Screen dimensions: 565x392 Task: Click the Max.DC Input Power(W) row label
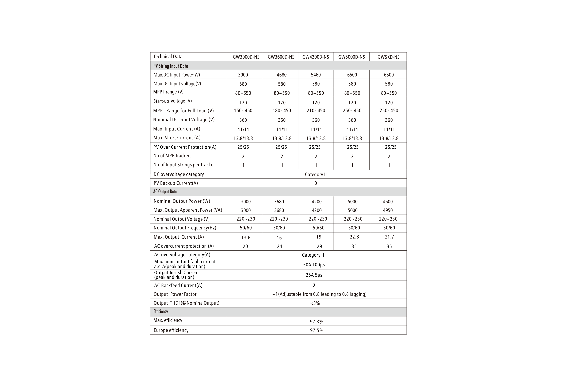177,75
